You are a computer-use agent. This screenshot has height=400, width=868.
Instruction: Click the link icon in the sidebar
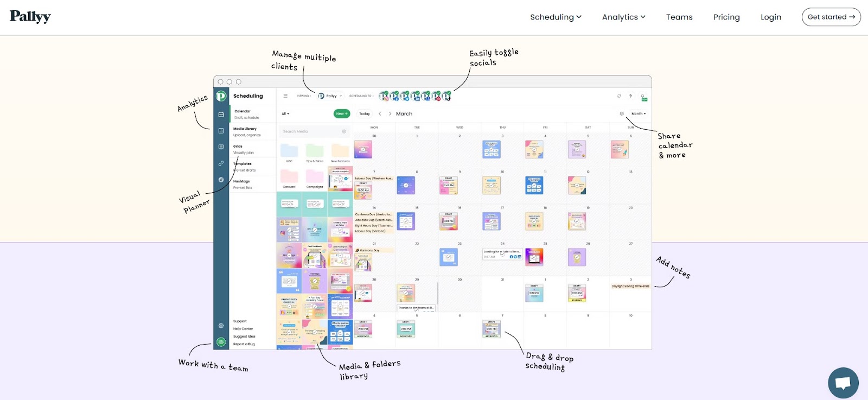click(x=221, y=163)
